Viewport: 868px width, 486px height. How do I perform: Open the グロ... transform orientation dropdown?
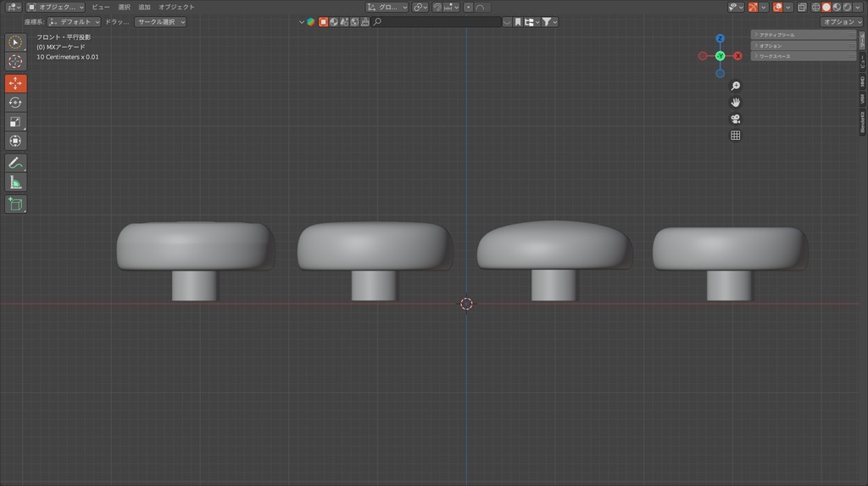click(x=387, y=7)
